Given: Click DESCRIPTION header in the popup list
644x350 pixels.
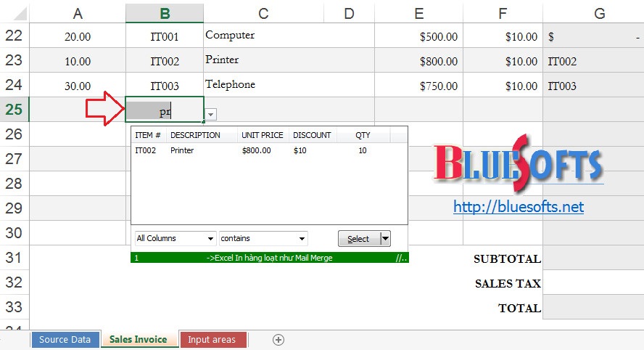Looking at the screenshot, I should 202,135.
